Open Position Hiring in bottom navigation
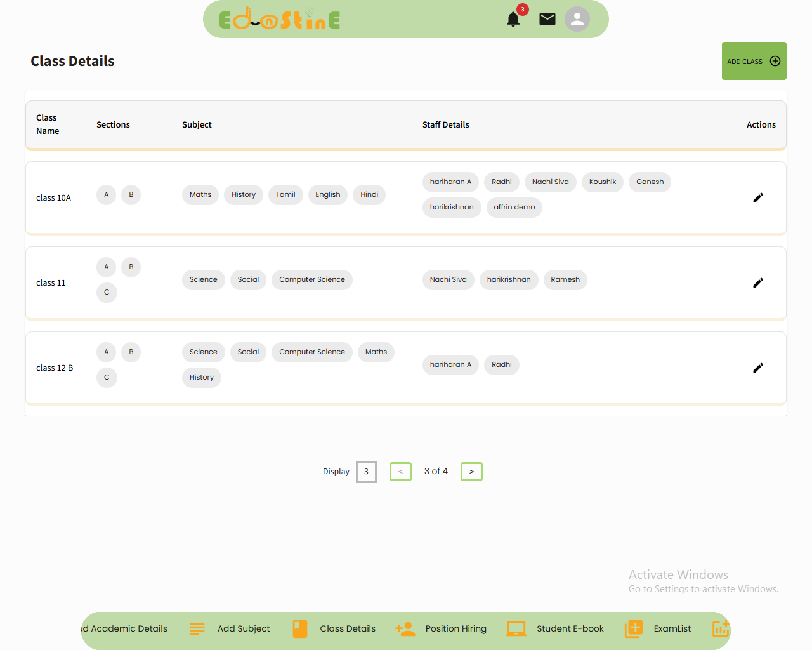The image size is (812, 650). click(x=456, y=628)
